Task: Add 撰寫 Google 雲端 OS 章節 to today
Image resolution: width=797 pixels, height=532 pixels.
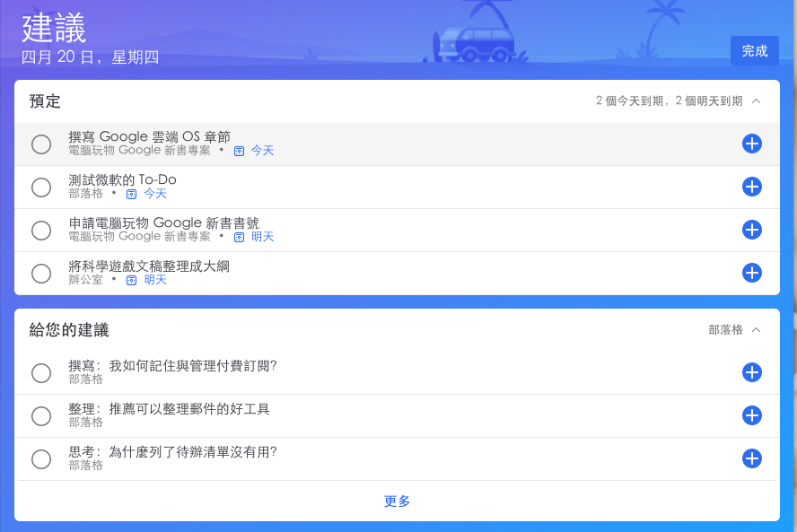Action: point(751,144)
